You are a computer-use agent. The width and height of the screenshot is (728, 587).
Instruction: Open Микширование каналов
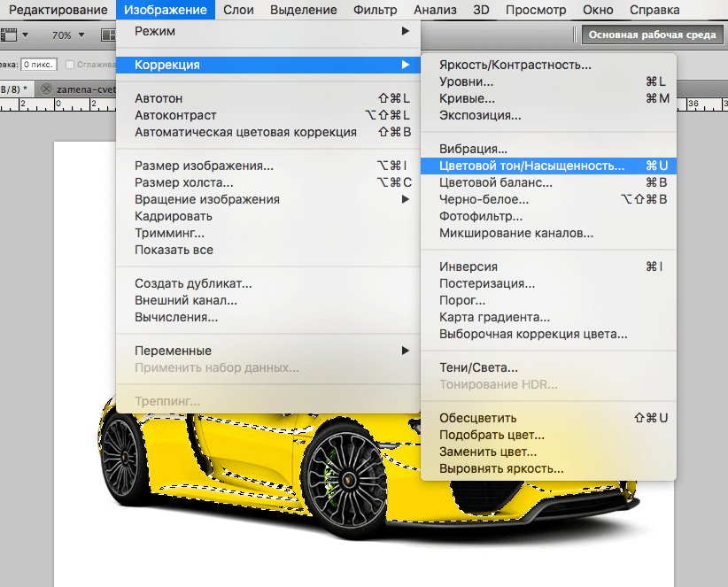tap(548, 233)
